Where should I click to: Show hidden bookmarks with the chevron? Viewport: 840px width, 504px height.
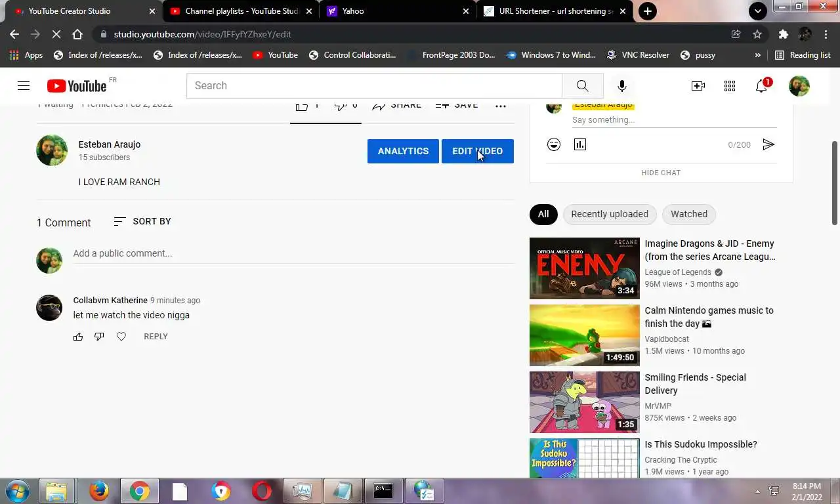pos(757,55)
